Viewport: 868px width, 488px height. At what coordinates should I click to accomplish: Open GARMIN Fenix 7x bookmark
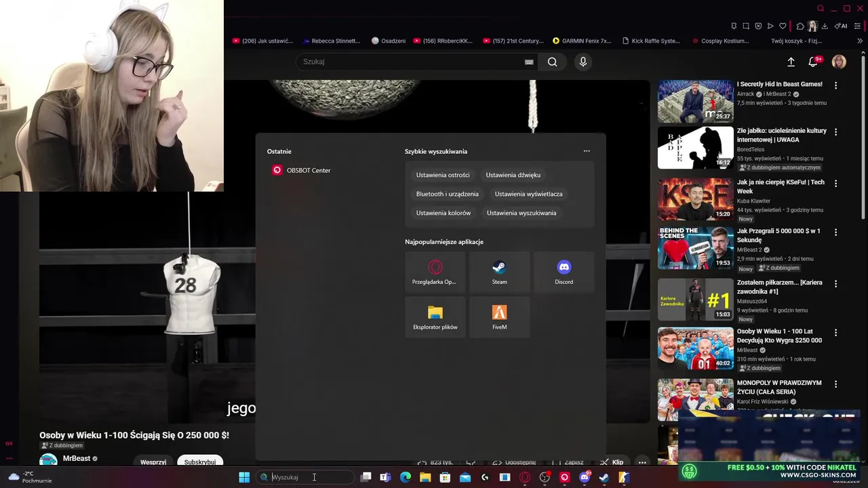tap(582, 41)
